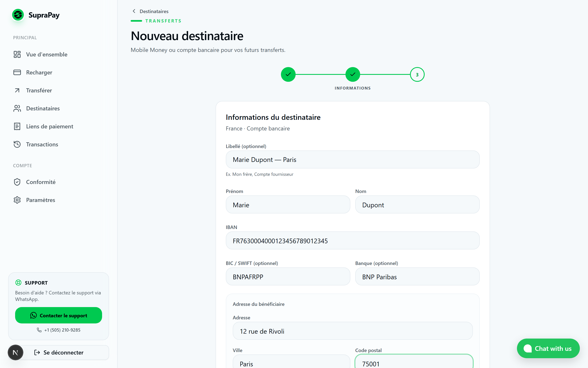The image size is (588, 368).
Task: Click the Mobile Money ou compte bancaire description
Action: pyautogui.click(x=208, y=50)
